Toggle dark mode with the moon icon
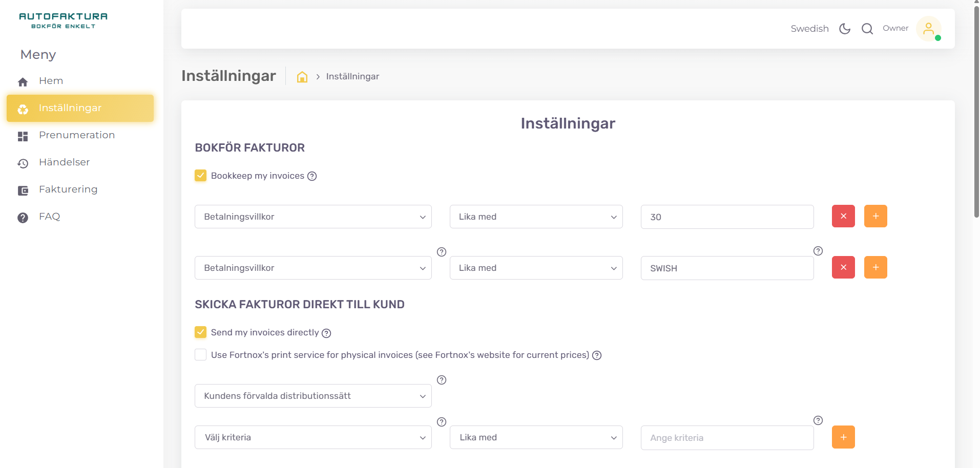The width and height of the screenshot is (980, 468). coord(845,29)
